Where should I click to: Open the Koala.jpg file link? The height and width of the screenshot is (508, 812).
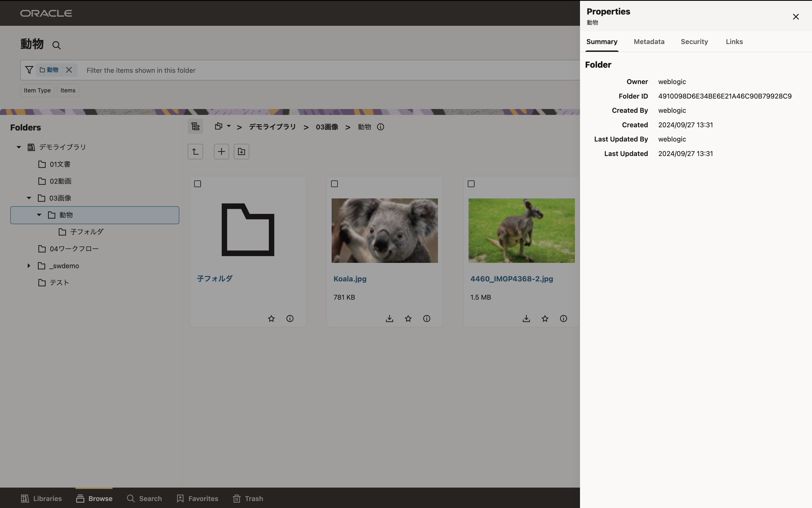pyautogui.click(x=350, y=279)
